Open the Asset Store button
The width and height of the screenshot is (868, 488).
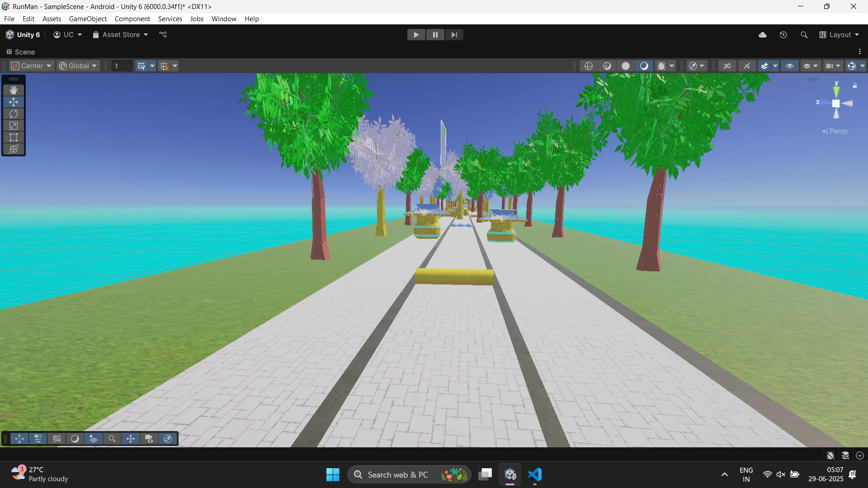tap(120, 35)
